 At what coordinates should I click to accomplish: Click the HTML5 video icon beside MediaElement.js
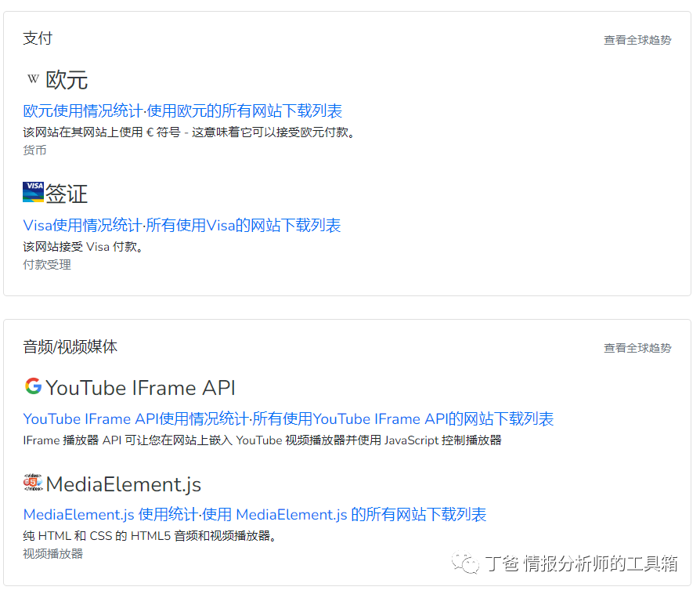33,482
